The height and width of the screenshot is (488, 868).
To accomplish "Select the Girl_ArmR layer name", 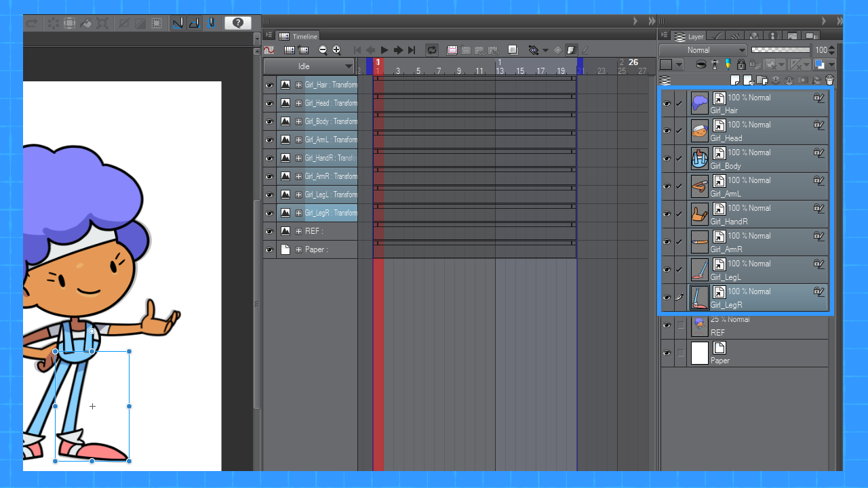I will (x=726, y=249).
